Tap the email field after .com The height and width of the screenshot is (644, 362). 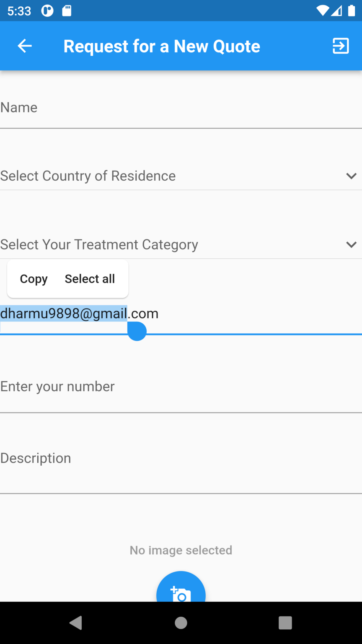pos(251,314)
